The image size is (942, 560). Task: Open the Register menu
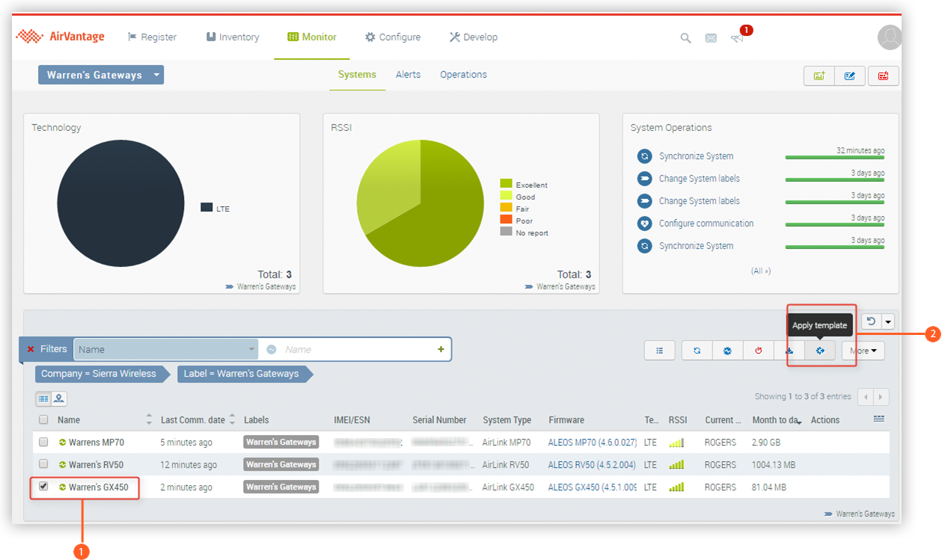click(x=152, y=37)
